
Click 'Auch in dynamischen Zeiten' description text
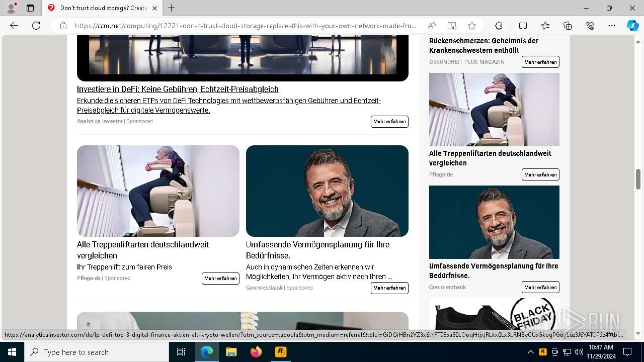coord(319,272)
